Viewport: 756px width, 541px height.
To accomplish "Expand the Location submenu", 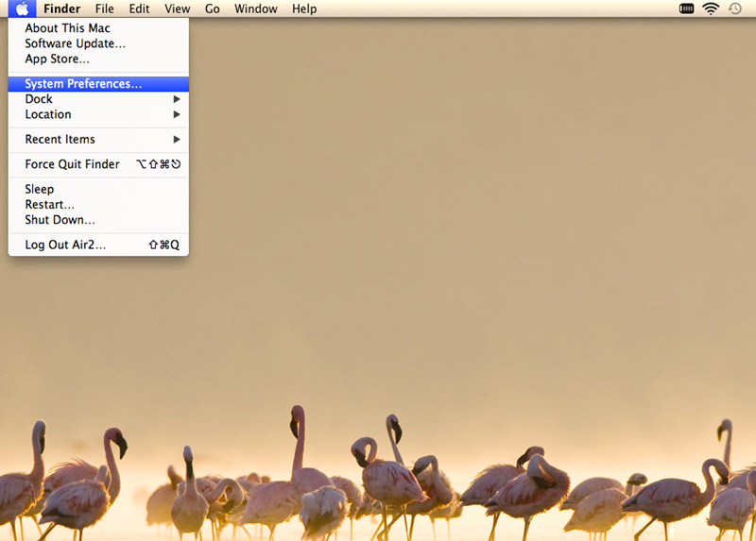I will click(98, 114).
